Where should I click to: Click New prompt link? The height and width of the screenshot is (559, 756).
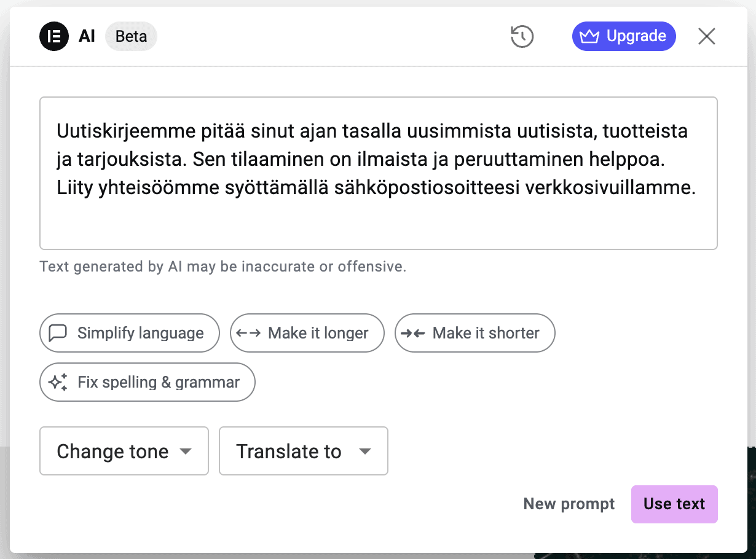tap(569, 504)
